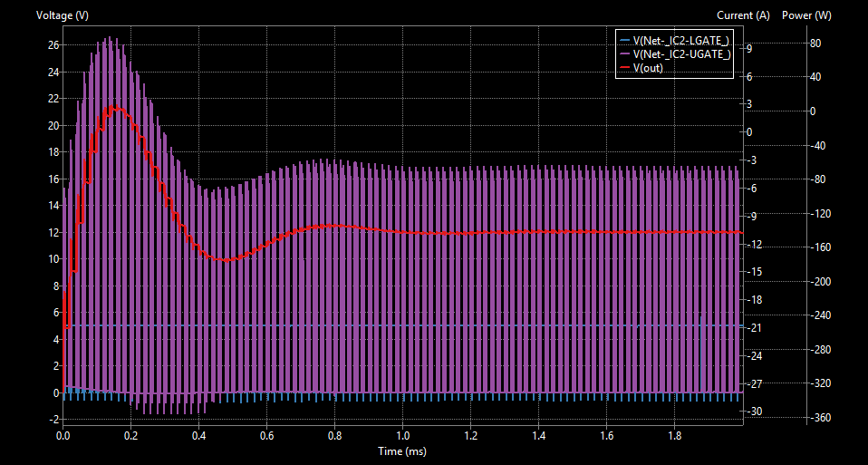Screen dimensions: 868x465
Task: Click the purple UGATE swatch in the legend
Action: tap(623, 54)
